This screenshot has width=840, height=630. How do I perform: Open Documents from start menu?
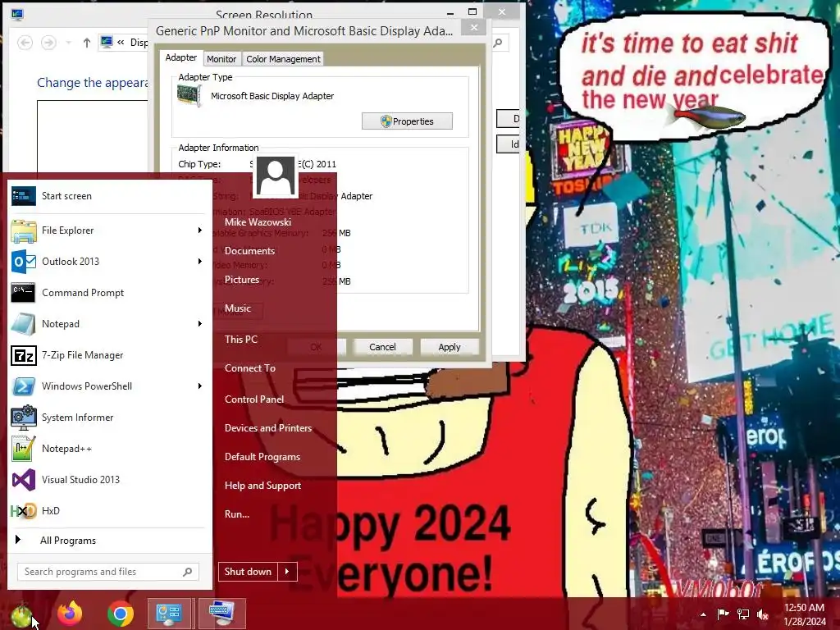tap(249, 251)
